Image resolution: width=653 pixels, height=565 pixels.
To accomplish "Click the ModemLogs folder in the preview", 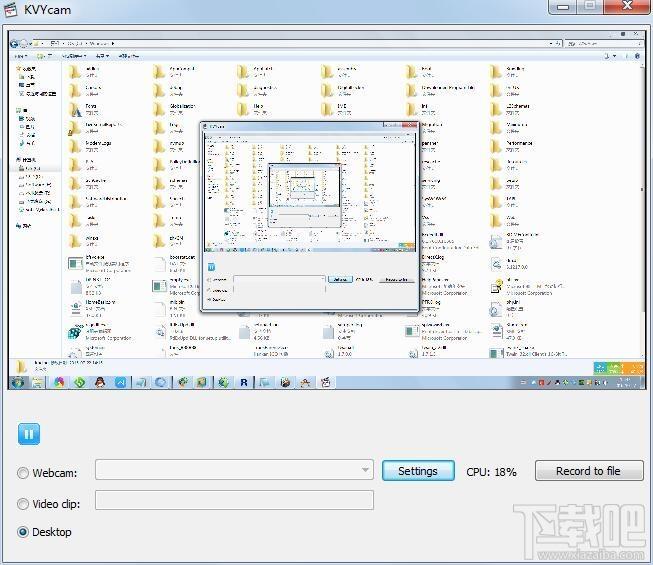I will click(90, 146).
